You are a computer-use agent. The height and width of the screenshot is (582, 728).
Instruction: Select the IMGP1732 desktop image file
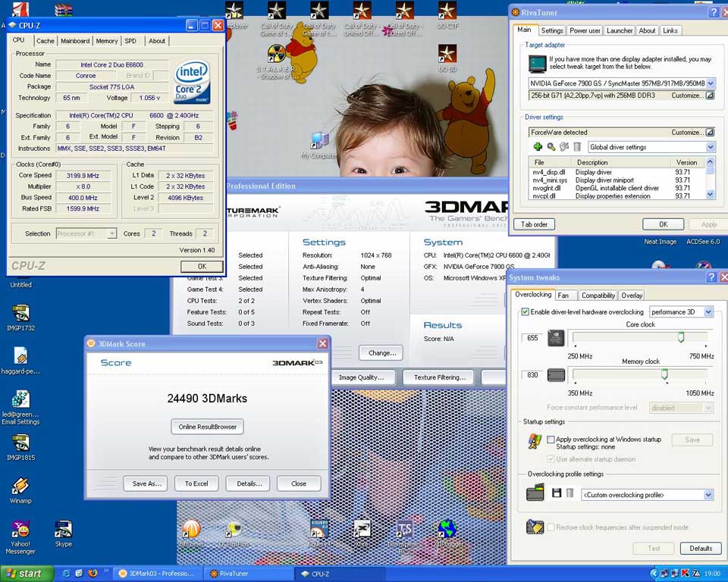tap(20, 318)
